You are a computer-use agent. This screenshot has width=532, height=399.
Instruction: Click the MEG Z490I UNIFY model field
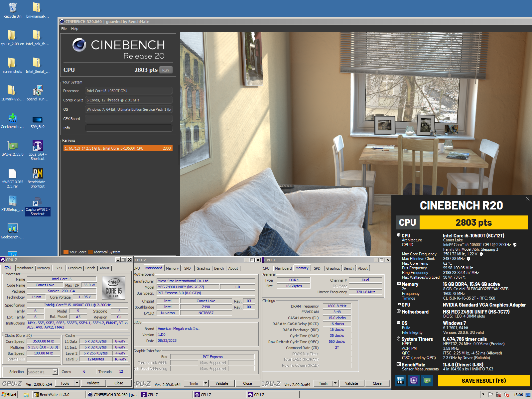point(188,287)
